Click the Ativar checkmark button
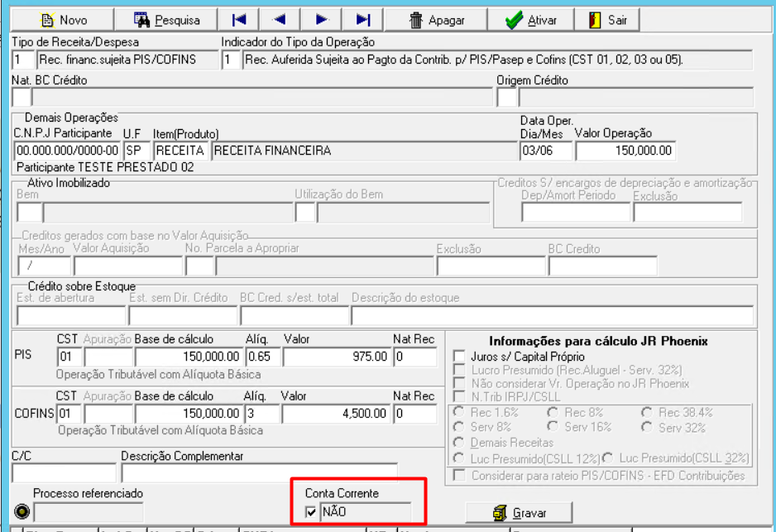Screen dimensions: 776x532 coord(530,20)
